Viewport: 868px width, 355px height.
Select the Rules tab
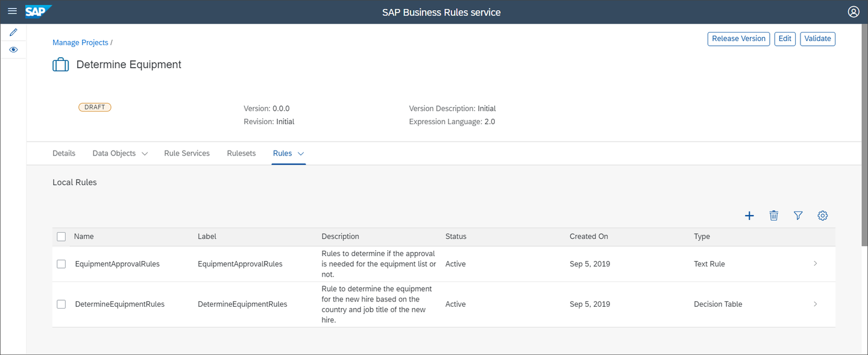pyautogui.click(x=282, y=153)
